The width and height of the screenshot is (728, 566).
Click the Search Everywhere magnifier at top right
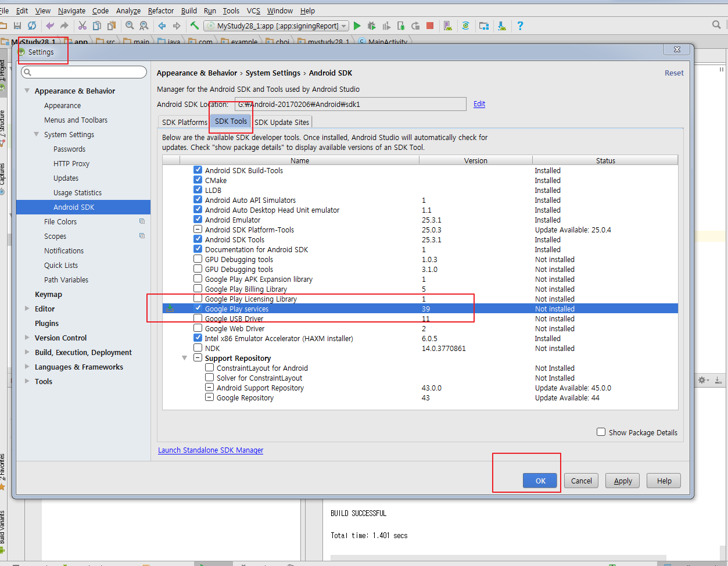pos(716,24)
